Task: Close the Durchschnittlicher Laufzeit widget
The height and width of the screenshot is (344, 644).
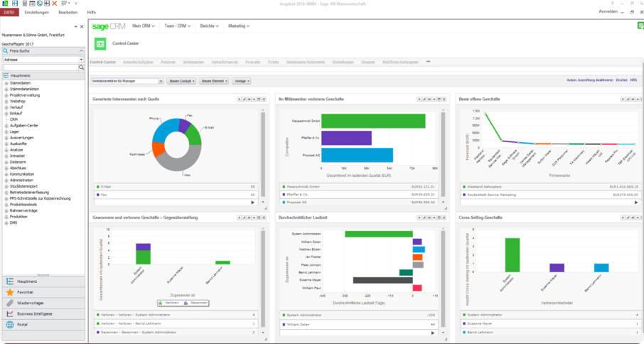Action: [444, 217]
